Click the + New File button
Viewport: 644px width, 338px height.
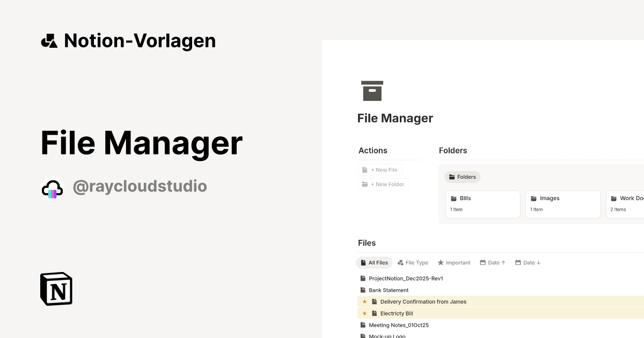coord(380,170)
